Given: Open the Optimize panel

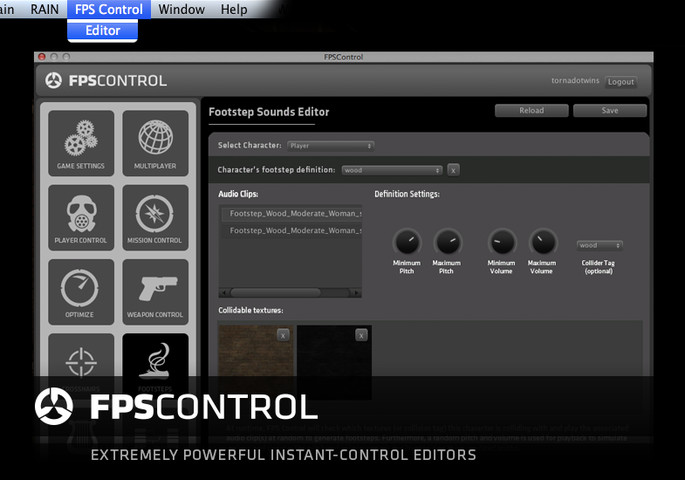Looking at the screenshot, I should [x=81, y=292].
